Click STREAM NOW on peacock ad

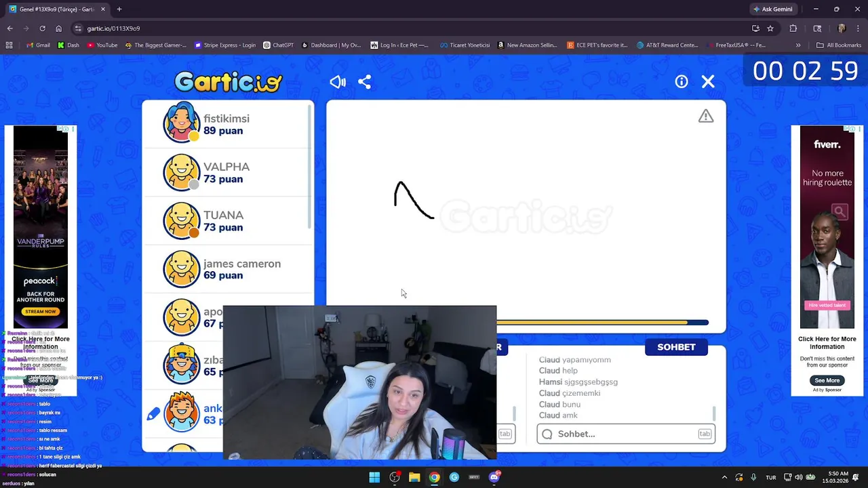pyautogui.click(x=41, y=311)
